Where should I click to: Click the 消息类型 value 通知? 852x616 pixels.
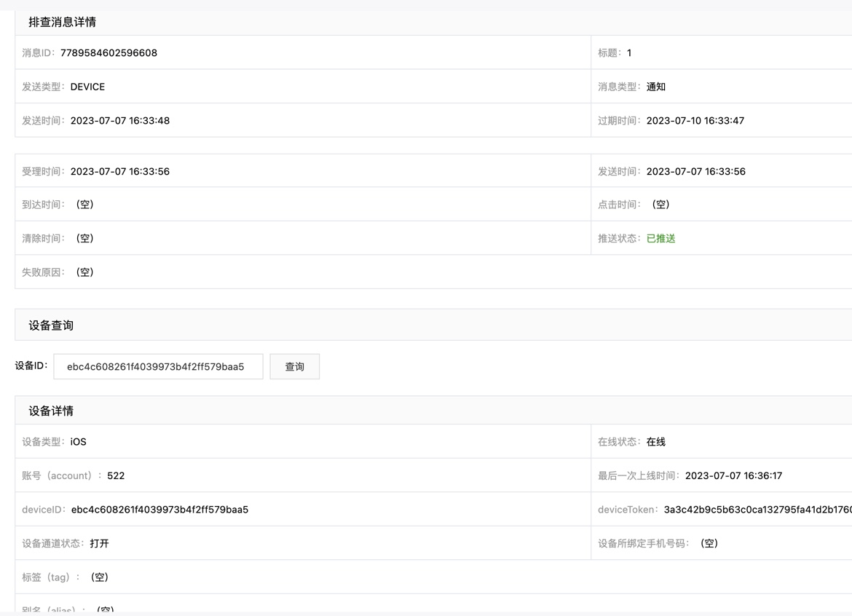pyautogui.click(x=656, y=87)
